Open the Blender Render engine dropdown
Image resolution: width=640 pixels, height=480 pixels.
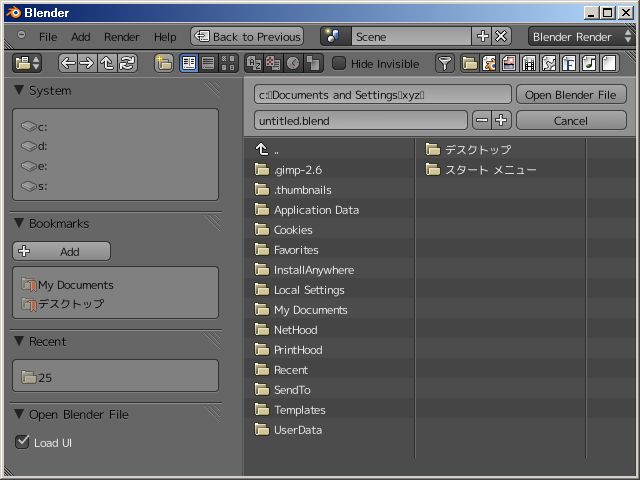point(581,37)
